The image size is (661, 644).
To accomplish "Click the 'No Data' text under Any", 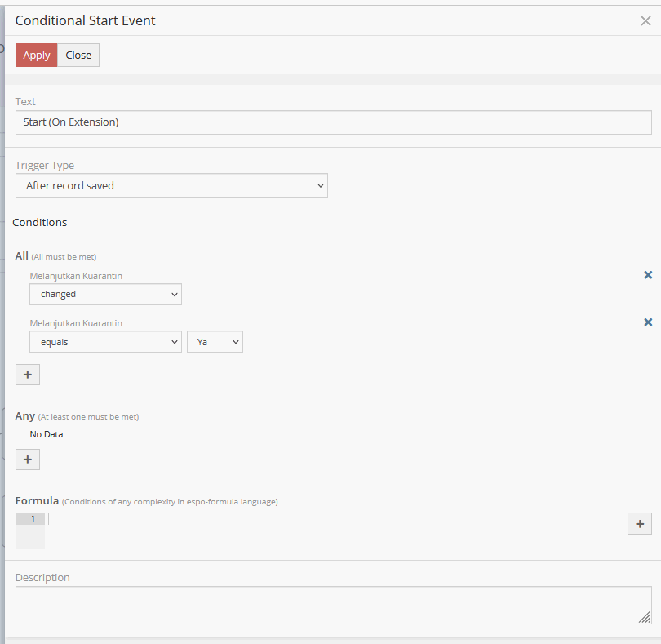I will tap(47, 434).
